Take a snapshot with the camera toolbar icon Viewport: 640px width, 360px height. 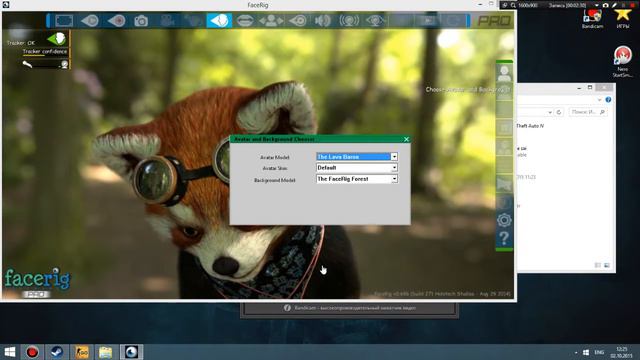point(141,20)
